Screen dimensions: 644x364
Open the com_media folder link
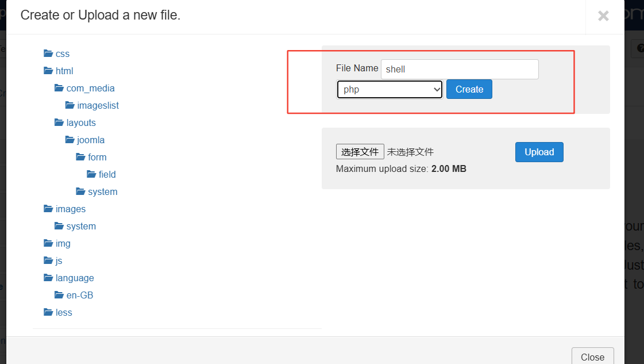[x=90, y=89]
